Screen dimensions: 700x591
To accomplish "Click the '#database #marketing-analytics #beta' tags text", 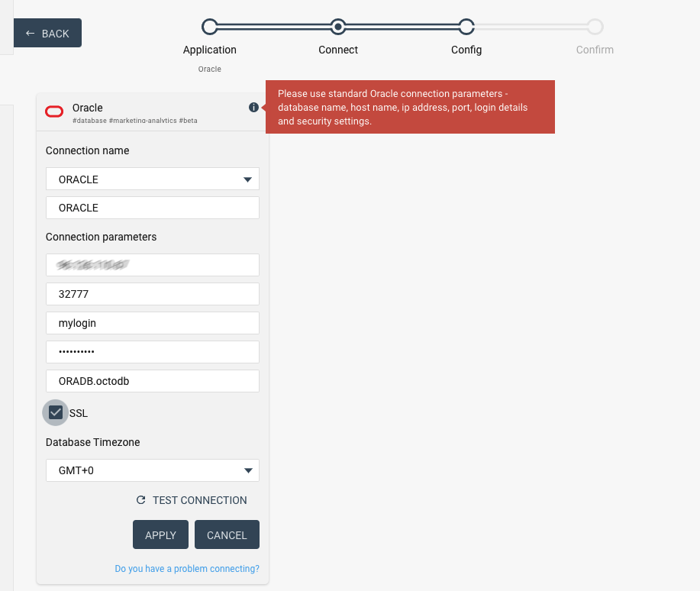I will coord(135,121).
